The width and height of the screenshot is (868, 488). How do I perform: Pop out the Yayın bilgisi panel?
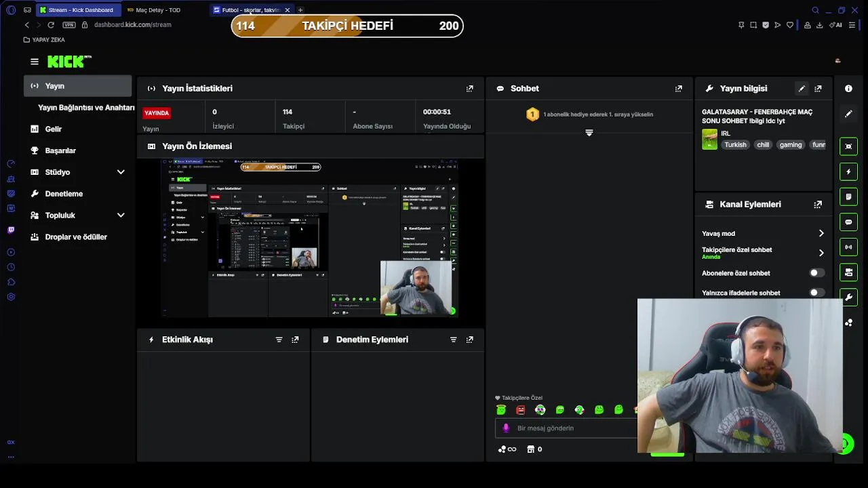pos(818,89)
